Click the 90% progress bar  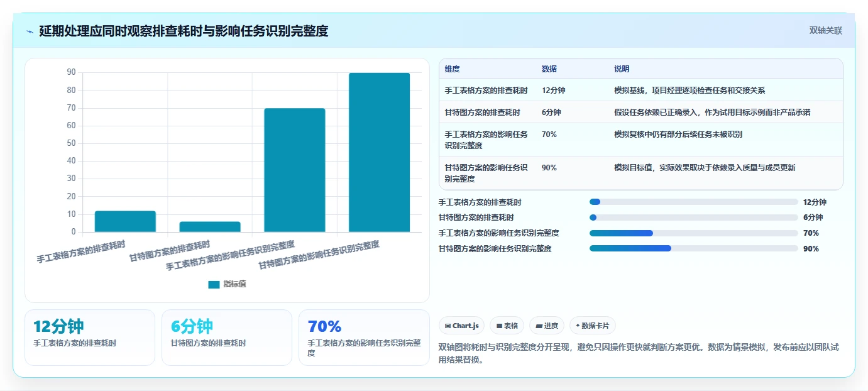[694, 248]
